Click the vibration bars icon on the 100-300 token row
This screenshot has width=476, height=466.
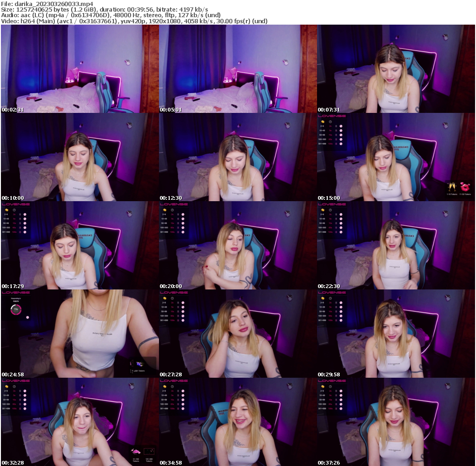[x=336, y=139]
